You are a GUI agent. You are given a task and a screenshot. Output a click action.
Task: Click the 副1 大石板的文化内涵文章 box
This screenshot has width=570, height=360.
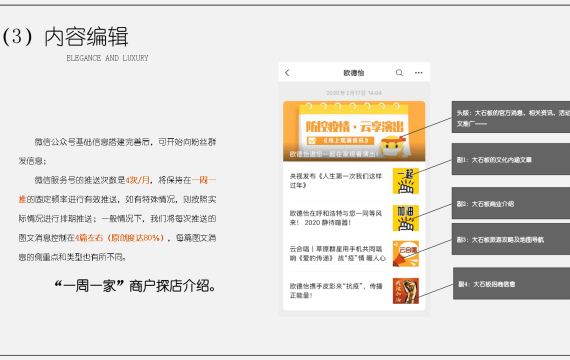point(511,159)
